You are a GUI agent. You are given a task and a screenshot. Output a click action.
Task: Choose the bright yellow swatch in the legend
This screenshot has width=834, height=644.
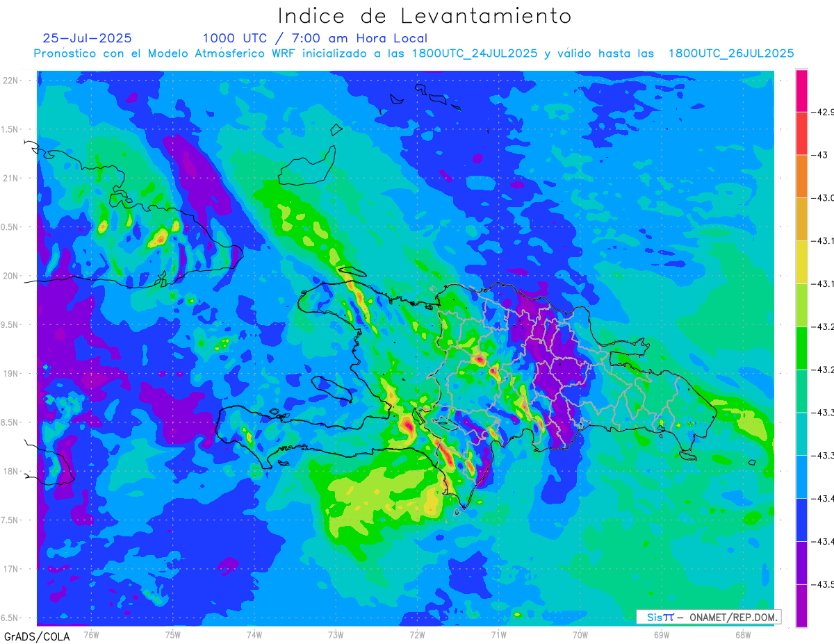tap(801, 262)
